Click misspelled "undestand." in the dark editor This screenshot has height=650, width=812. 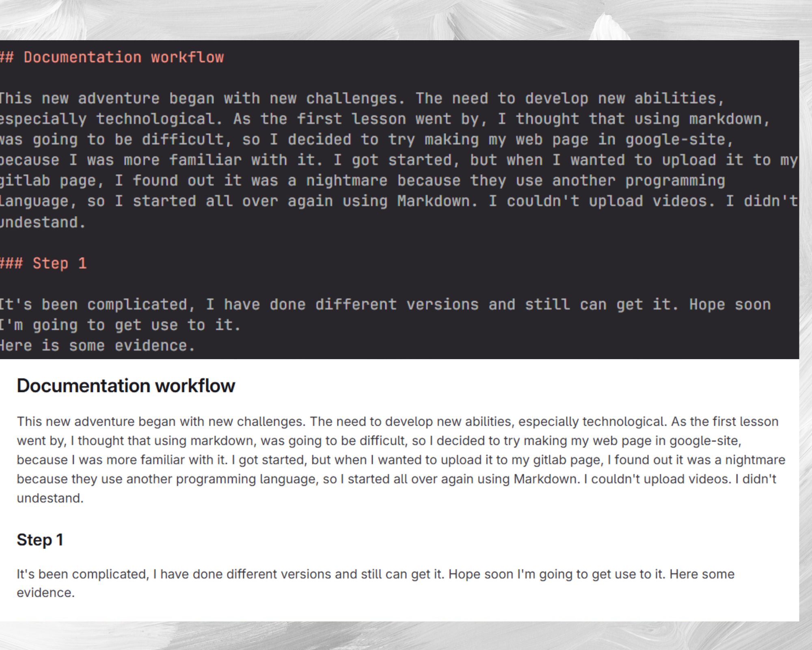point(43,222)
